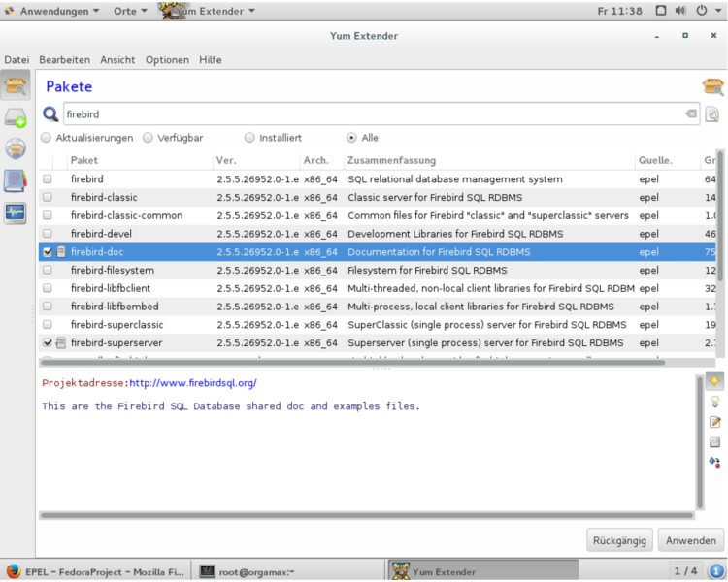Open the volume control in top panel
This screenshot has height=582, width=728.
pyautogui.click(x=680, y=11)
